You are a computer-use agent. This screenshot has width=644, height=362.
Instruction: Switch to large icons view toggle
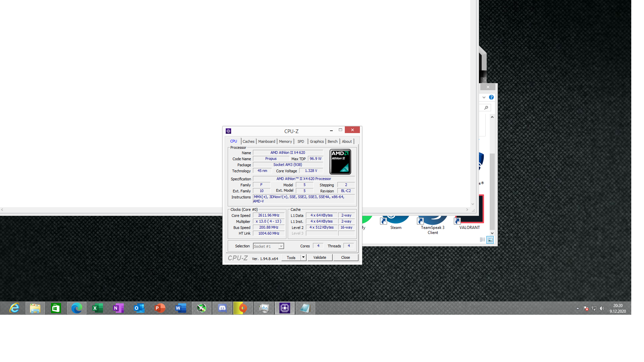pos(490,240)
